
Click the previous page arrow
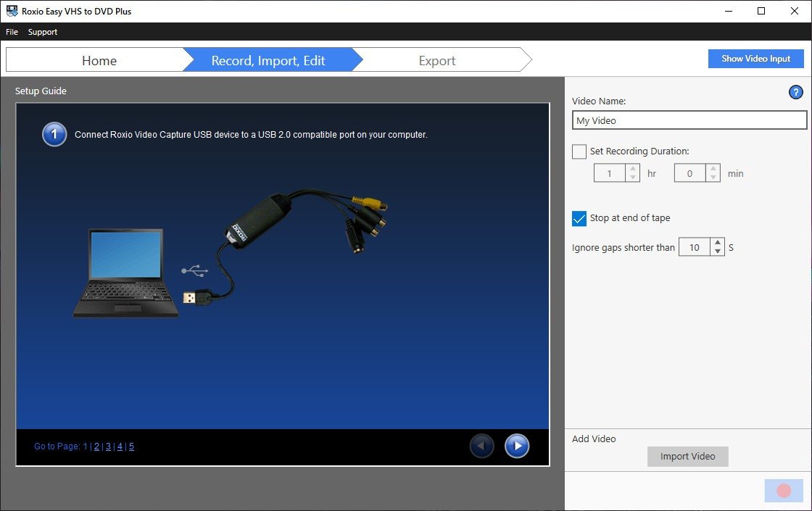tap(481, 446)
